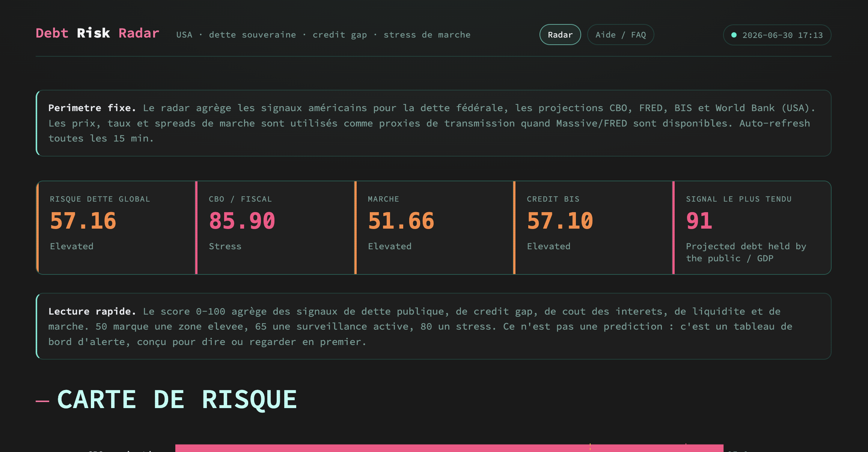Image resolution: width=868 pixels, height=452 pixels.
Task: Click the green status dot beside the timestamp
Action: click(x=734, y=35)
